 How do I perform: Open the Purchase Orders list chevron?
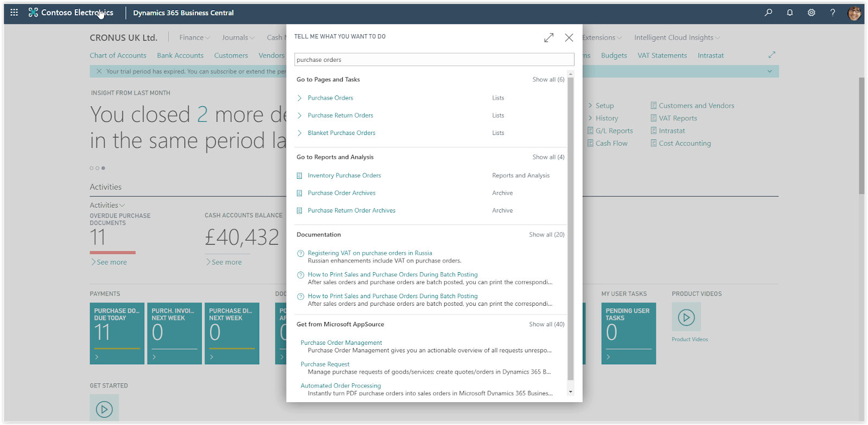coord(299,98)
